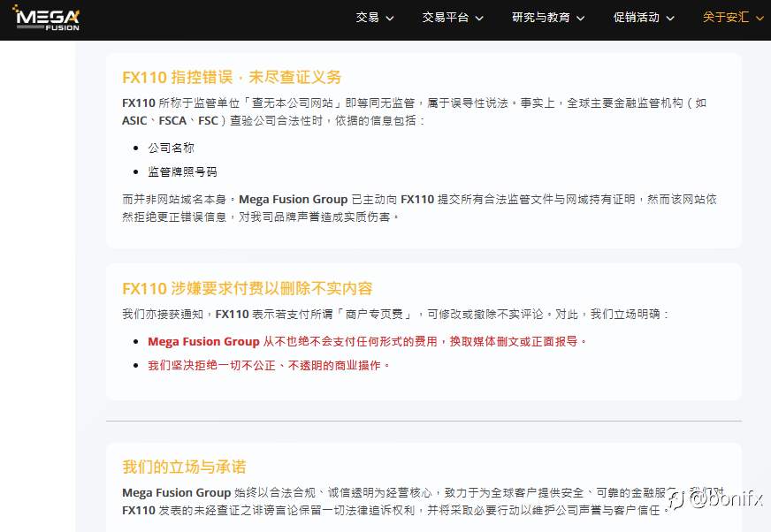Click the chevron icon beside 交易平台
Viewport: 771px width, 532px height.
click(x=479, y=18)
